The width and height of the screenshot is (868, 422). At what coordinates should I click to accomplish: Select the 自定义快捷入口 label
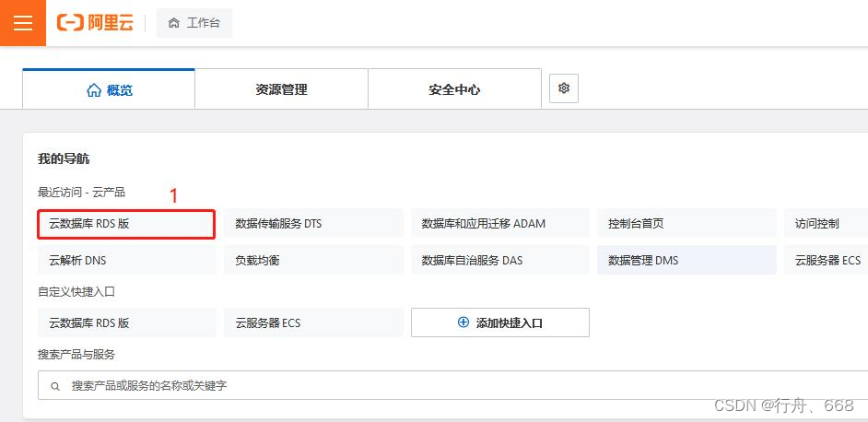click(76, 291)
